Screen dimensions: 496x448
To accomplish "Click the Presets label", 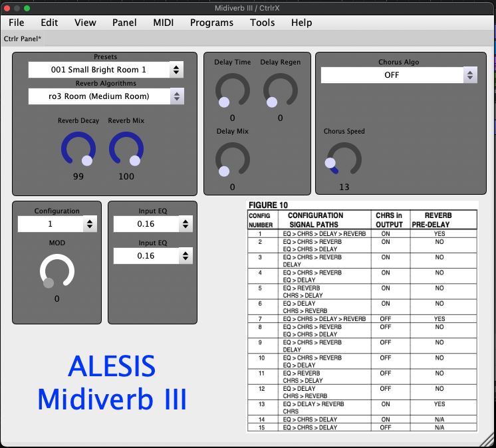I will click(x=105, y=57).
